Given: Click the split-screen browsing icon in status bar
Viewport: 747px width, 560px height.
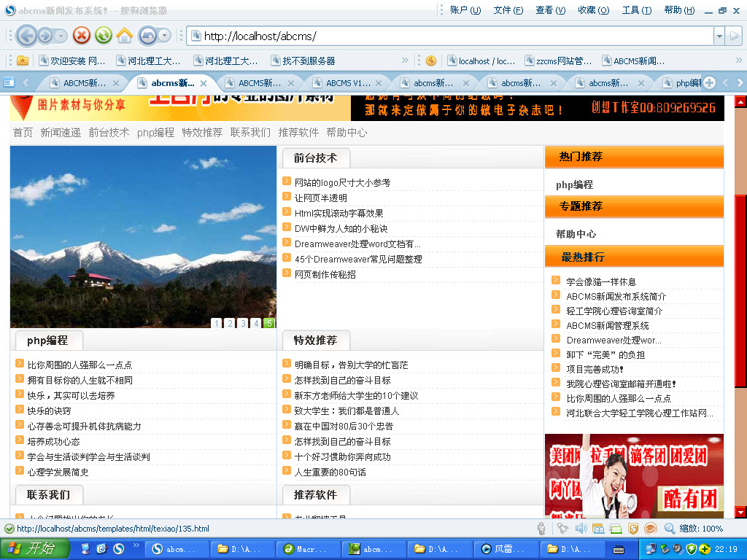Looking at the screenshot, I should pos(597,529).
